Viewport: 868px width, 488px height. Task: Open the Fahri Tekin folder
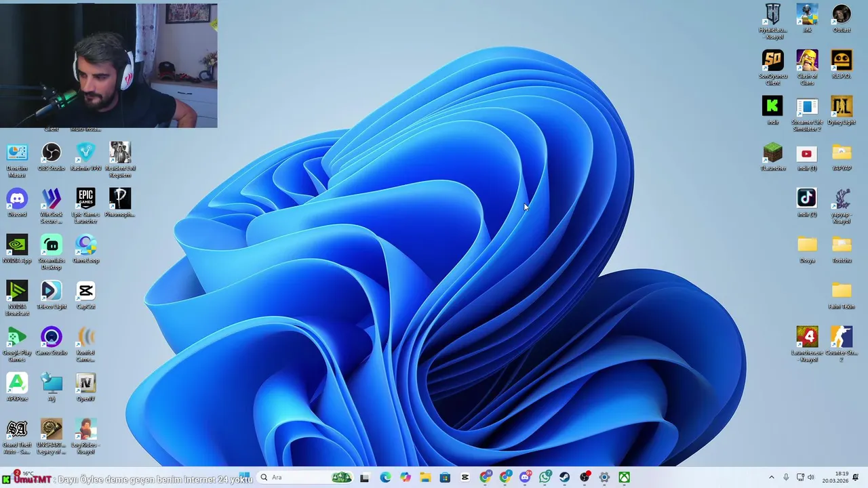(842, 296)
